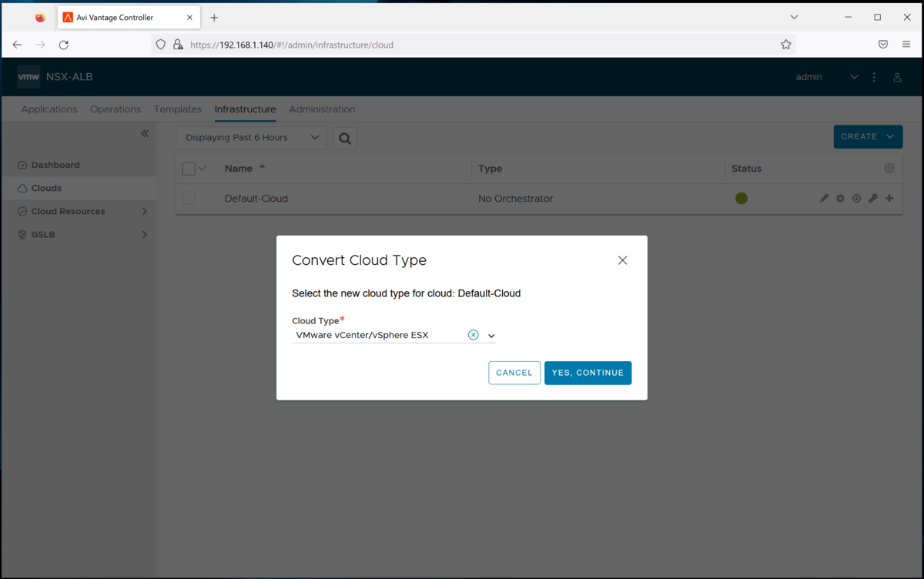Click the site security padlock icon
This screenshot has width=924, height=579.
coord(178,45)
